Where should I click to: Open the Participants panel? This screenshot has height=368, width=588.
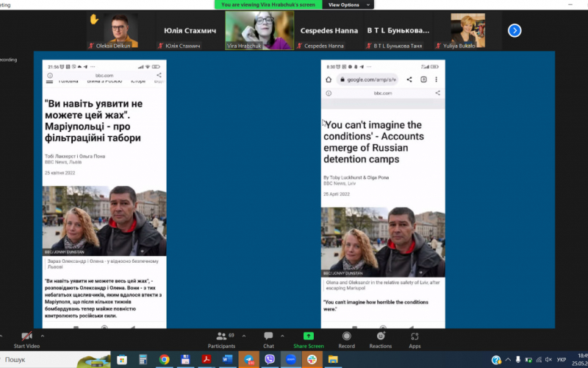coord(222,340)
